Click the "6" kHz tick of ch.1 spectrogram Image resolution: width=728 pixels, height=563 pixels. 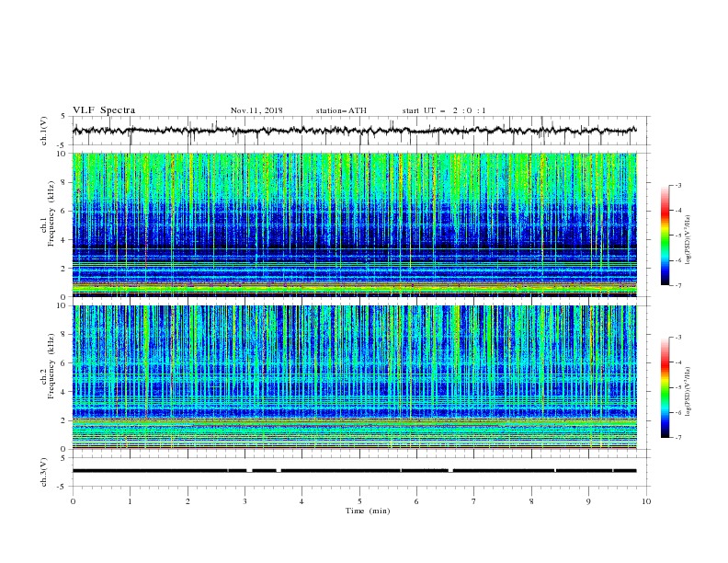click(x=65, y=211)
